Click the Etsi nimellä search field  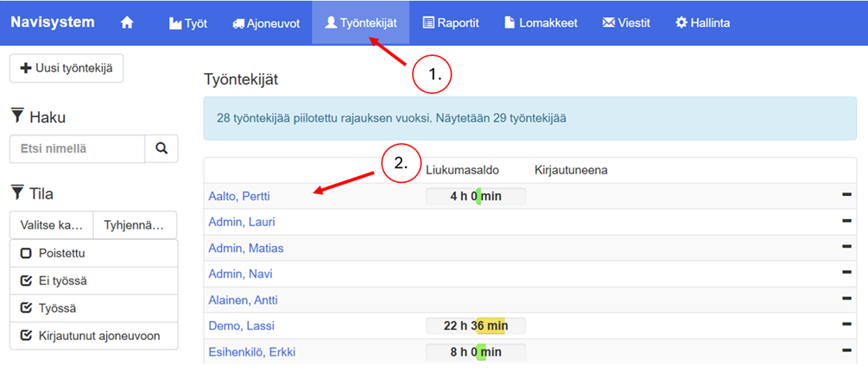77,148
